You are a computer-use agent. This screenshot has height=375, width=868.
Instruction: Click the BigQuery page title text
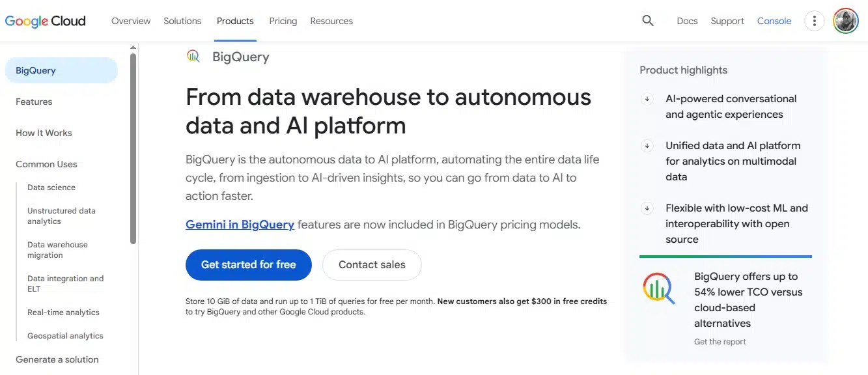coord(241,57)
